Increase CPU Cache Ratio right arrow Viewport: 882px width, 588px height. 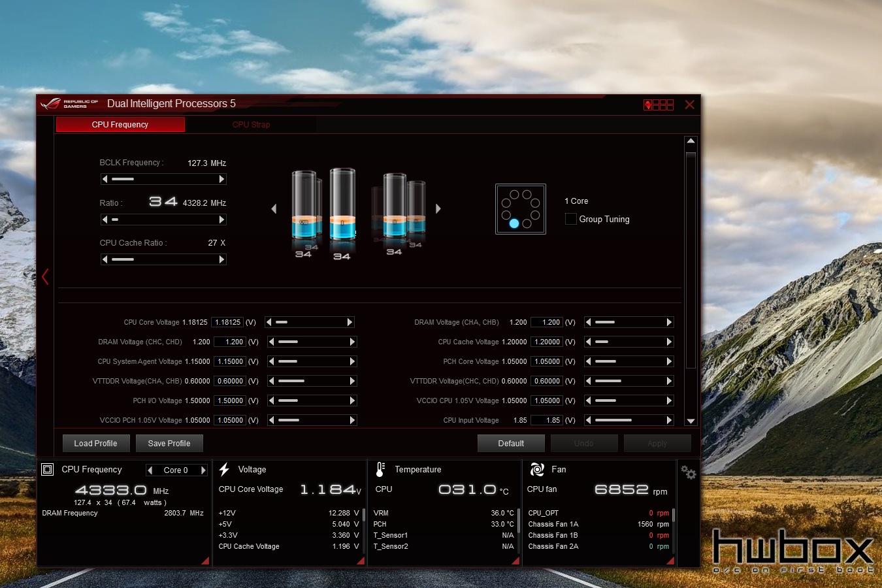pyautogui.click(x=221, y=259)
